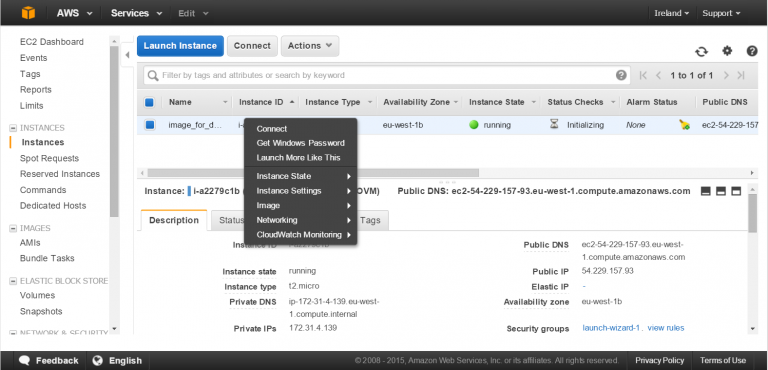Collapse the sidebar with the left arrow
The image size is (768, 370).
click(127, 55)
